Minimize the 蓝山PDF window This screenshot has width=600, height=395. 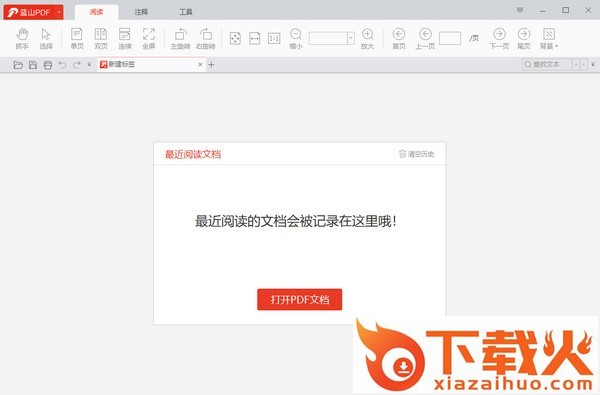click(543, 11)
